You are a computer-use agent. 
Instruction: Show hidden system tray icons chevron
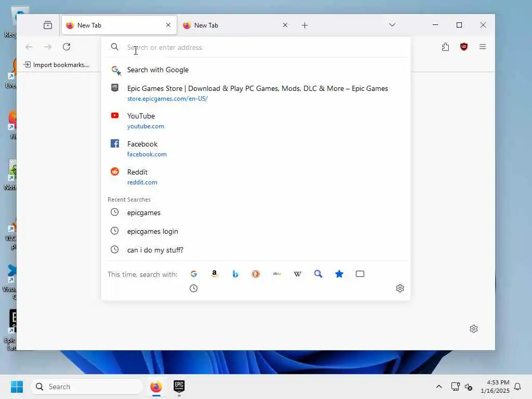pos(438,387)
